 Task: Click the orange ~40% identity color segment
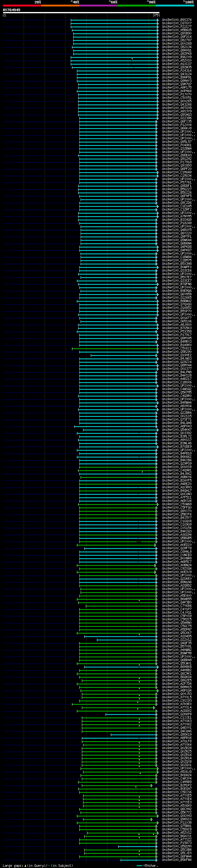[x=60, y=6]
